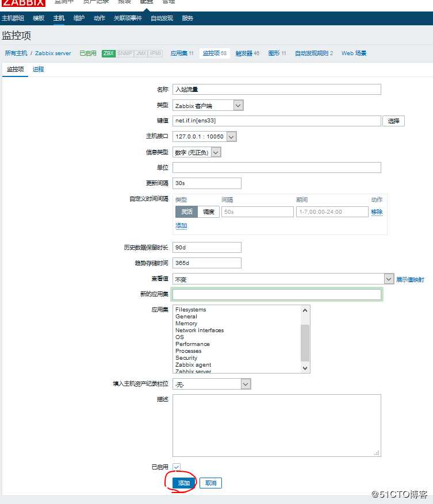Open 填入主机资产纪录栏位 dropdown
Screen dimensions: 433x504
[212, 384]
